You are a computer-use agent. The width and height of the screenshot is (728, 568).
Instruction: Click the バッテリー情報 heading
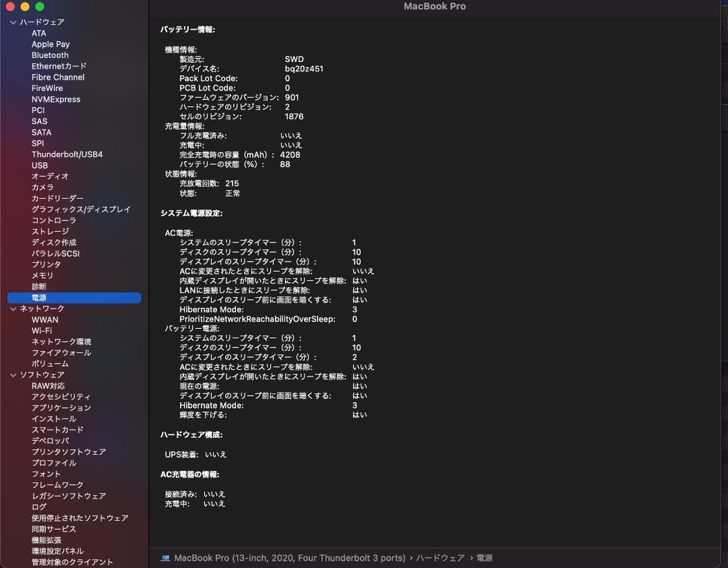coord(187,30)
